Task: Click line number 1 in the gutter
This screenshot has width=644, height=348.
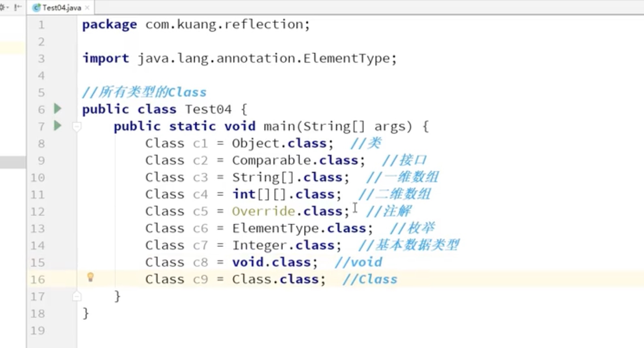Action: pos(41,25)
